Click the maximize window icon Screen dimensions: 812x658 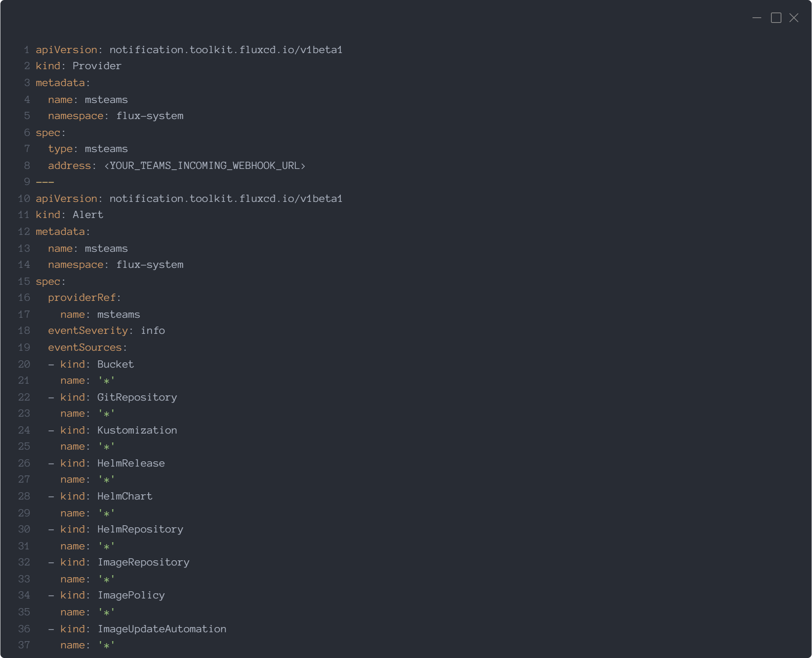pyautogui.click(x=776, y=18)
